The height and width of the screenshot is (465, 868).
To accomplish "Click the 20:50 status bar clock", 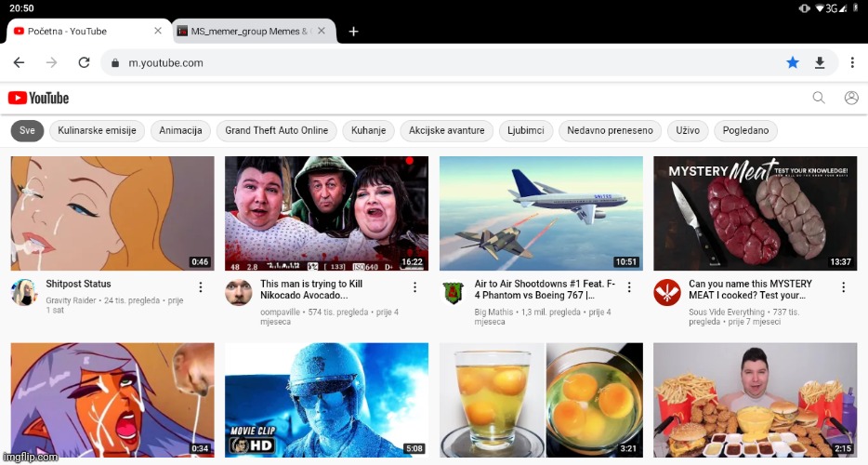I will point(21,8).
